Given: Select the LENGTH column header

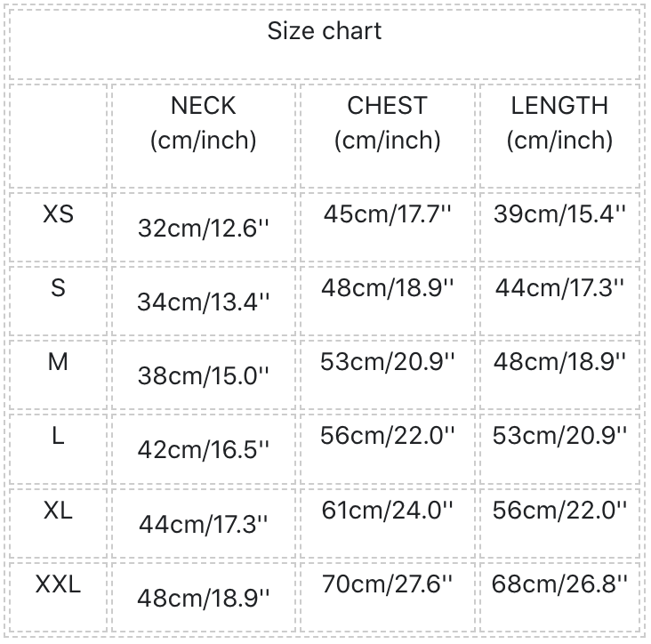Looking at the screenshot, I should (x=559, y=122).
